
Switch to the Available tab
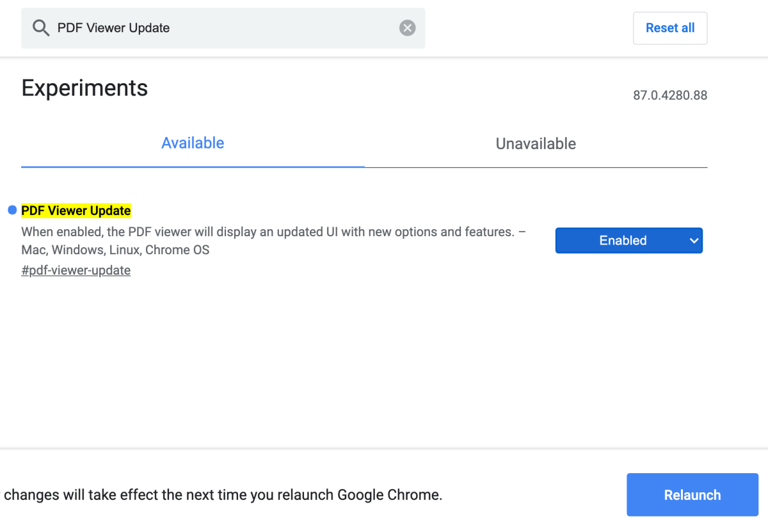(x=193, y=143)
